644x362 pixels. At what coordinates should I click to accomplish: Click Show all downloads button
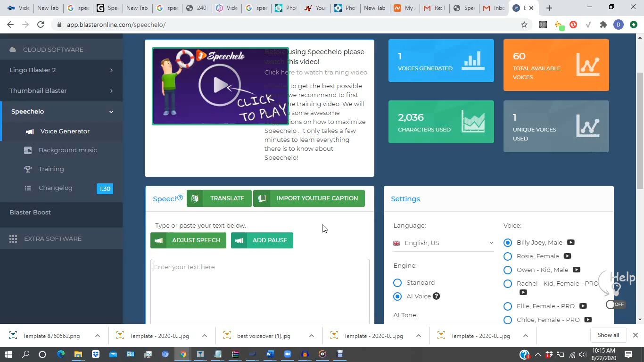pyautogui.click(x=608, y=335)
